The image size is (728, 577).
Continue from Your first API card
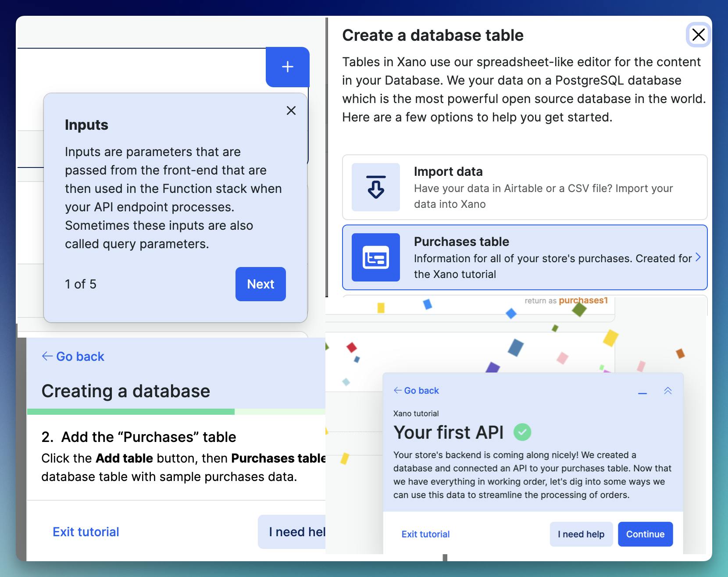pos(645,534)
